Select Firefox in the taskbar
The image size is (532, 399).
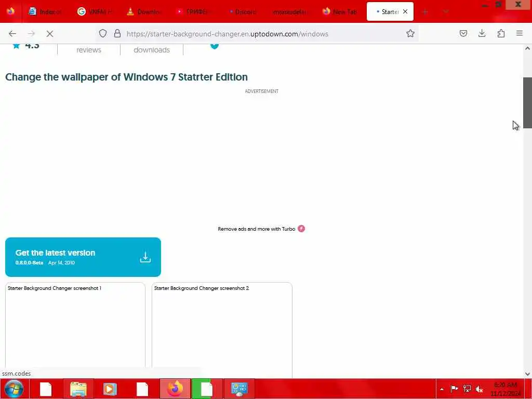175,389
